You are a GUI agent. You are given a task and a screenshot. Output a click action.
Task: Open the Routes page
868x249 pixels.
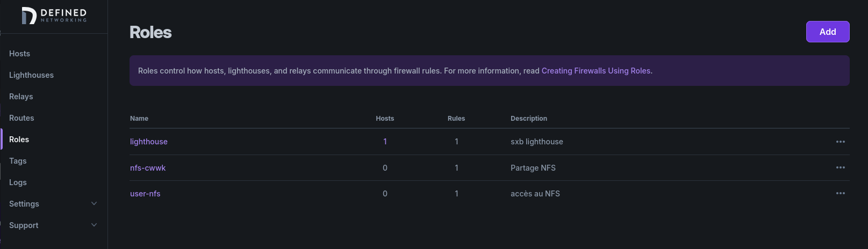[x=21, y=118]
